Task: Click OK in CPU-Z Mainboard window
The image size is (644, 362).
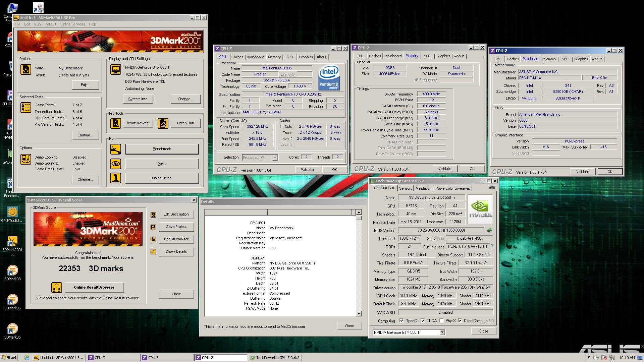Action: click(x=609, y=172)
